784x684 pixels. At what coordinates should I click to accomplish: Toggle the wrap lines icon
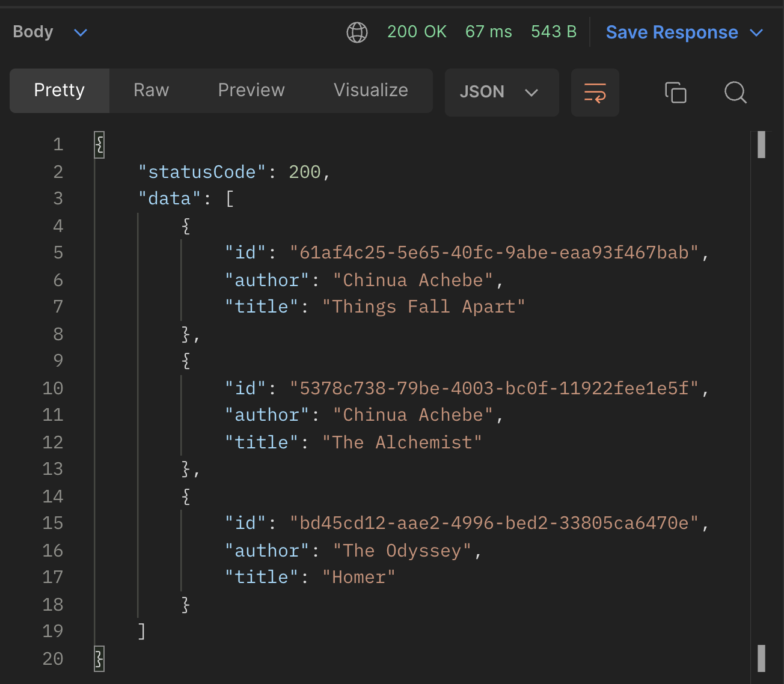[595, 93]
